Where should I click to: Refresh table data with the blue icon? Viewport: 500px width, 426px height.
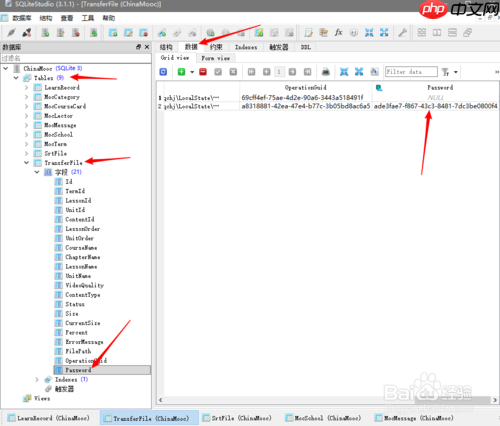pyautogui.click(x=163, y=72)
